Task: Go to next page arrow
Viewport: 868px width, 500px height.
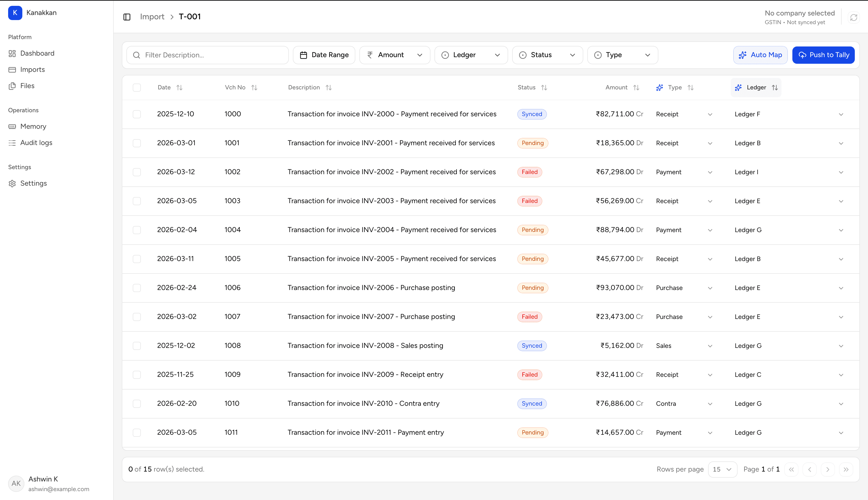Action: tap(827, 470)
